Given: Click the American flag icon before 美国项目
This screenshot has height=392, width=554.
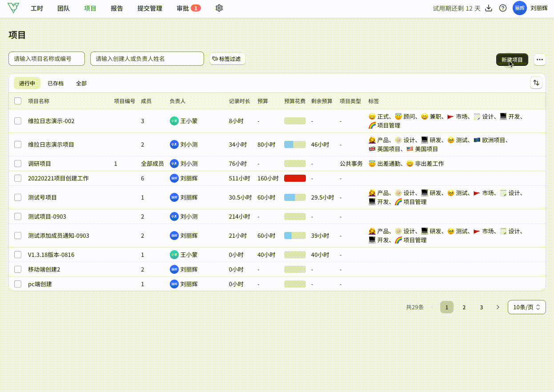Looking at the screenshot, I should pyautogui.click(x=410, y=149).
